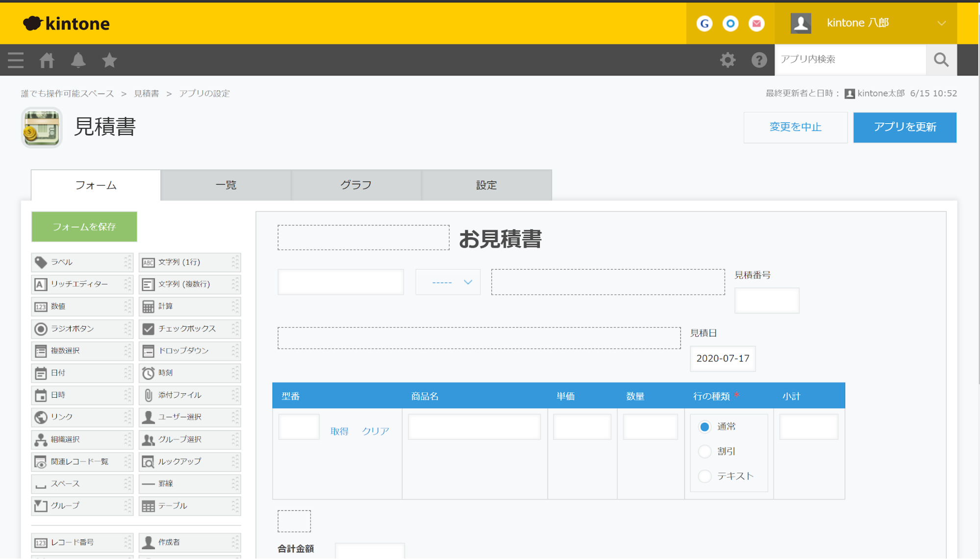The image size is (980, 559).
Task: Open the Google G icon in header
Action: [x=704, y=23]
